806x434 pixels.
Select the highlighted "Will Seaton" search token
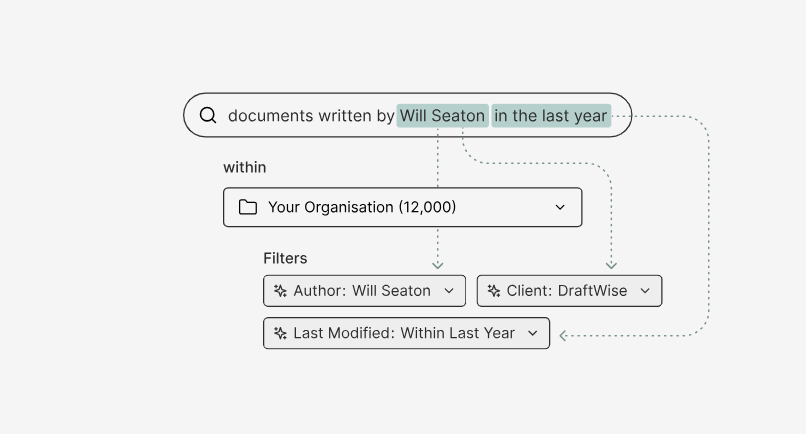click(x=442, y=116)
